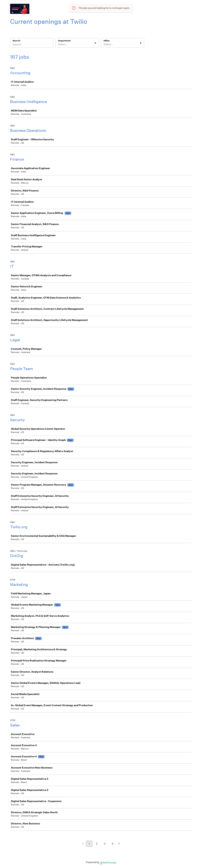Open the Account Executive job in Australia
Screen dimensions: 202x868
coord(101,736)
